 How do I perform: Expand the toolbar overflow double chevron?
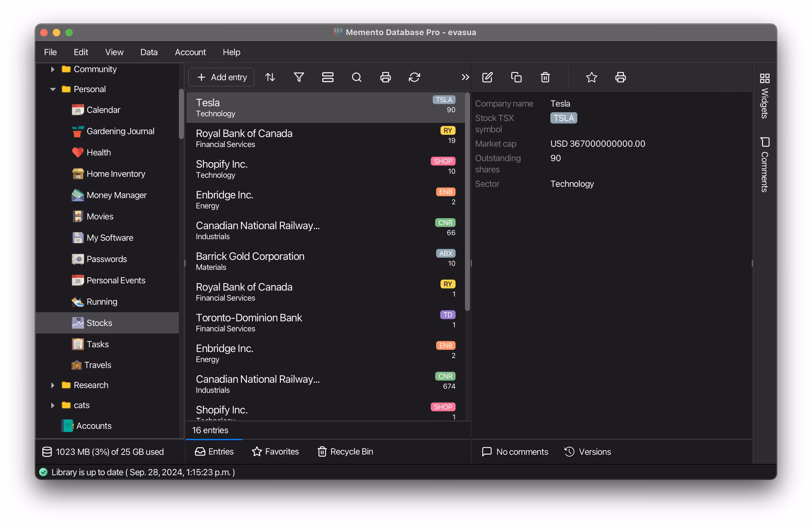pyautogui.click(x=465, y=77)
